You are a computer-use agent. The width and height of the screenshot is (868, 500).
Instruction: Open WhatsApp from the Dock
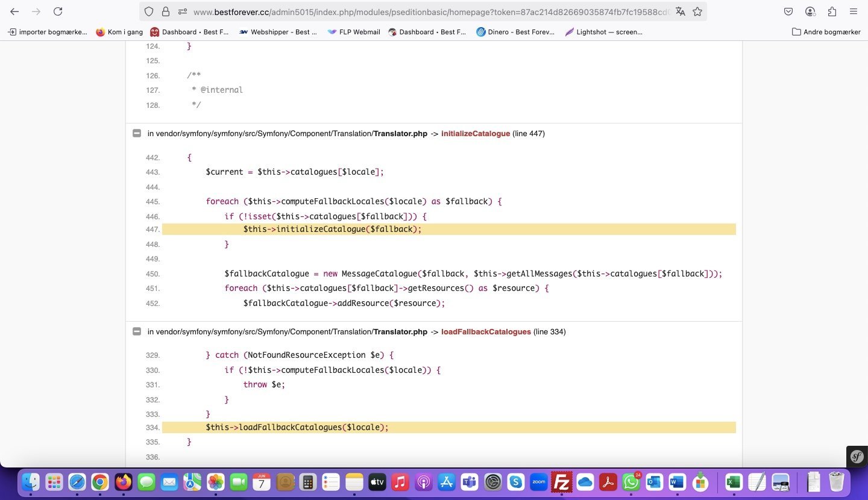(x=631, y=482)
